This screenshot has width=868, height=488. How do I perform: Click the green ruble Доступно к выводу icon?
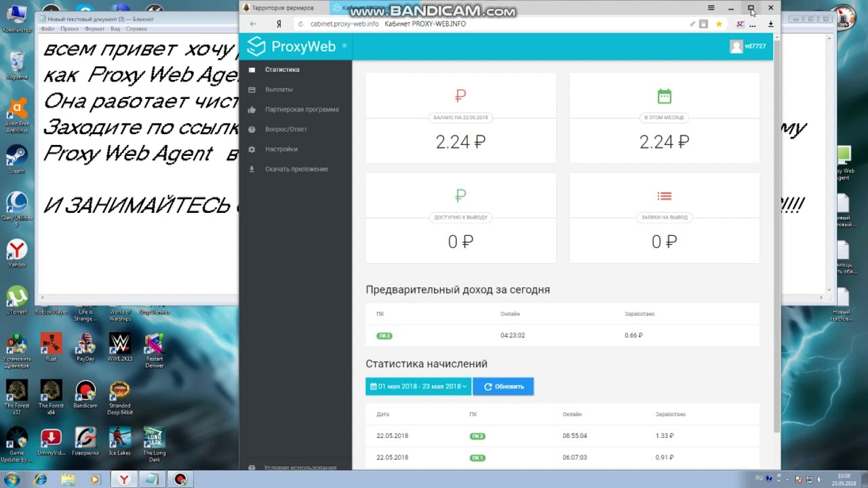(x=460, y=196)
